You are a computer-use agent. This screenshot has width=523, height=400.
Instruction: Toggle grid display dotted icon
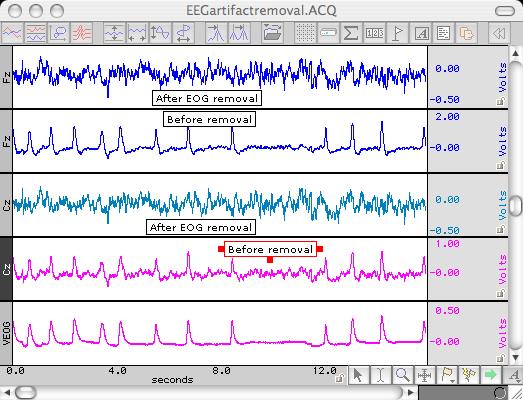[306, 33]
